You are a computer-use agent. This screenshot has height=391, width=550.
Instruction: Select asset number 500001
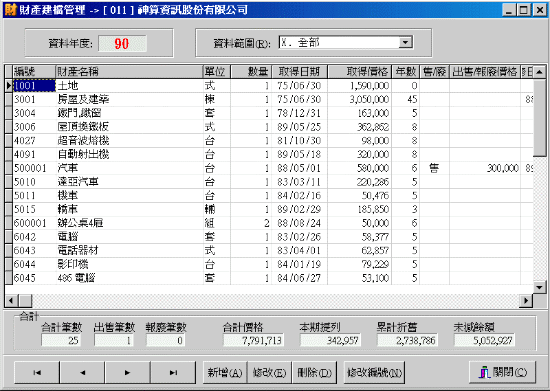click(34, 168)
